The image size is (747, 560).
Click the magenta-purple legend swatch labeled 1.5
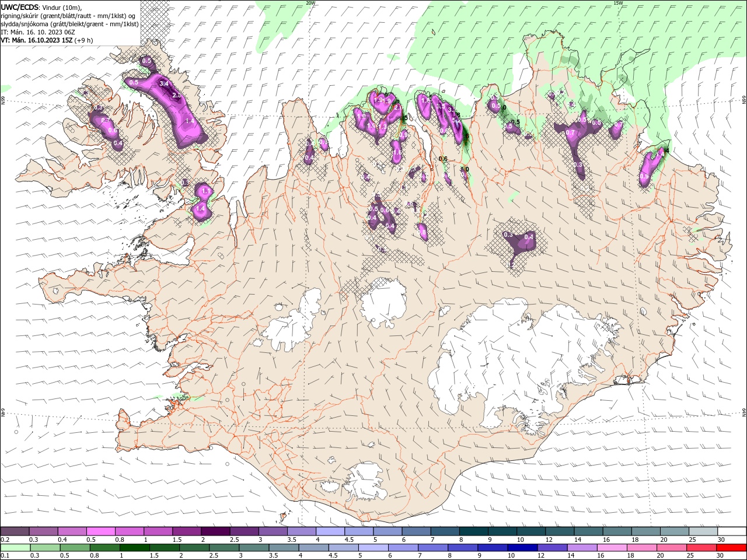186,531
